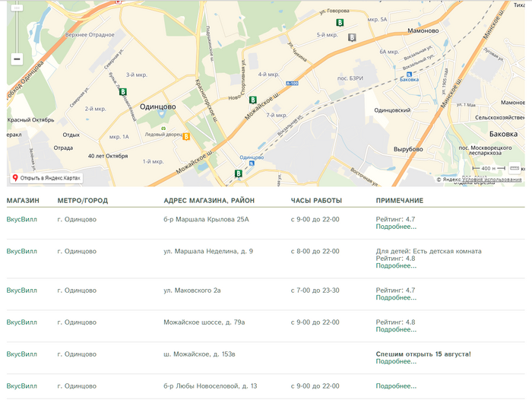This screenshot has height=400, width=532.
Task: Click the map zoom slider track
Action: (x=17, y=32)
